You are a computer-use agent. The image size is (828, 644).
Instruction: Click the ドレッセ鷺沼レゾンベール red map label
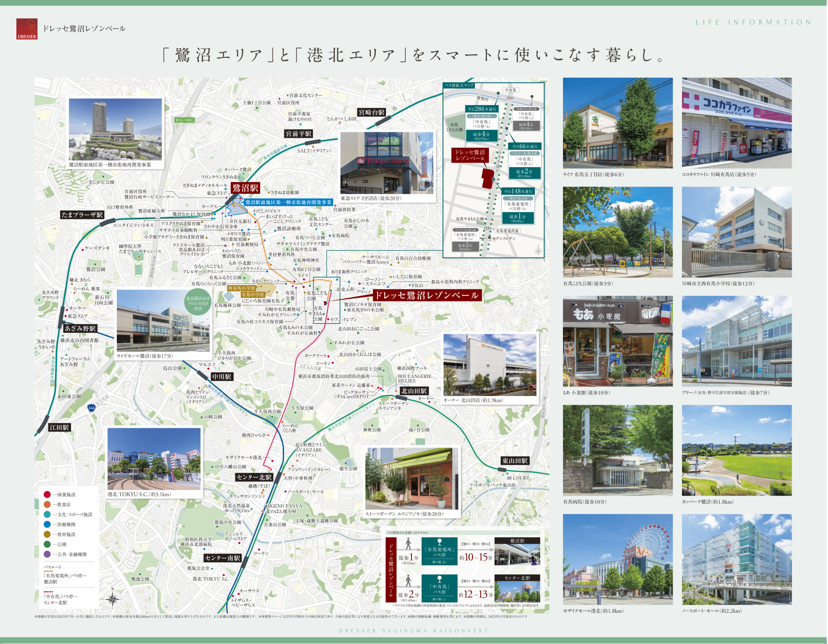pyautogui.click(x=427, y=295)
